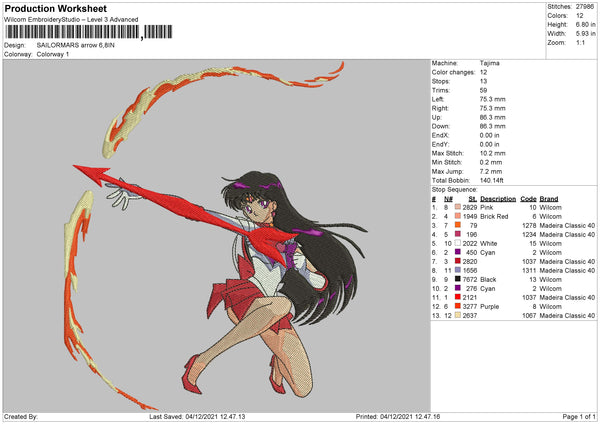The image size is (600, 424).
Task: Click the Zoom value '1:1'
Action: point(580,42)
